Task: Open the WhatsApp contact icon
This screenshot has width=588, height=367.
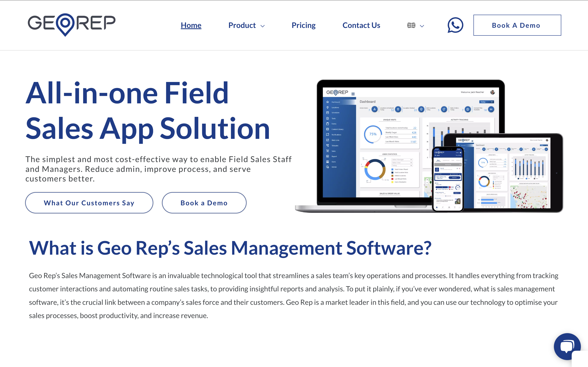Action: (455, 25)
